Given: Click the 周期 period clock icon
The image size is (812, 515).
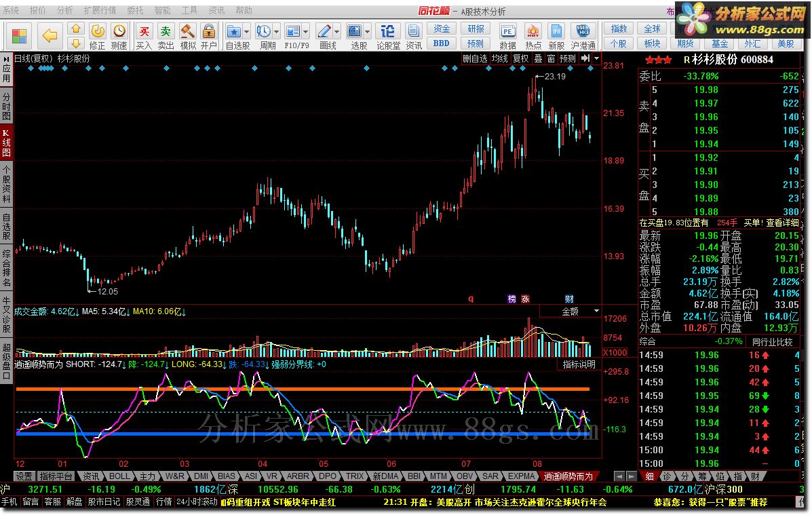Looking at the screenshot, I should [264, 31].
